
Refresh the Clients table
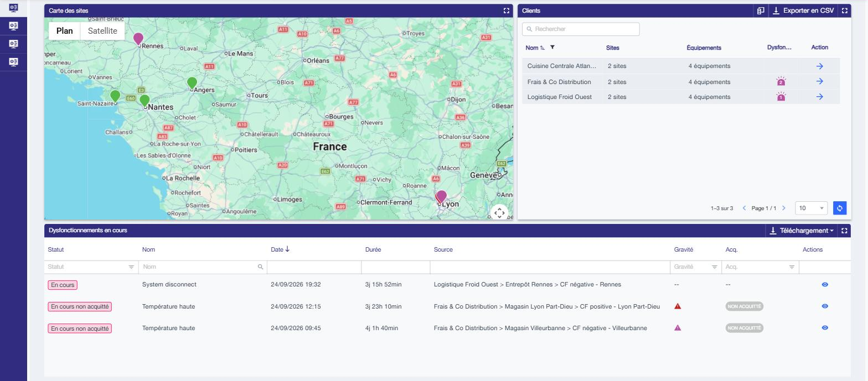840,208
